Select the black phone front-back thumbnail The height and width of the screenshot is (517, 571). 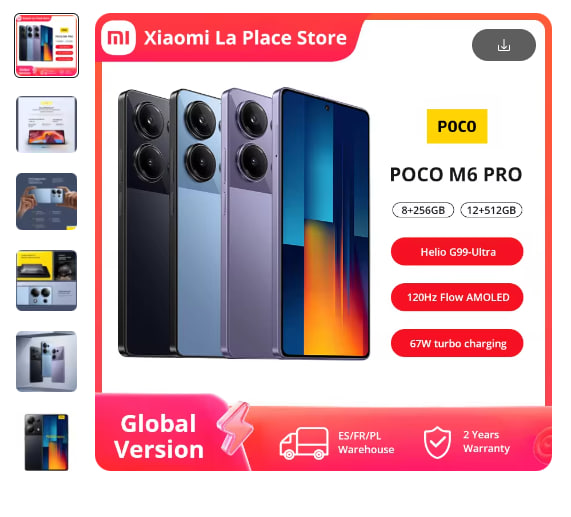coord(46,442)
